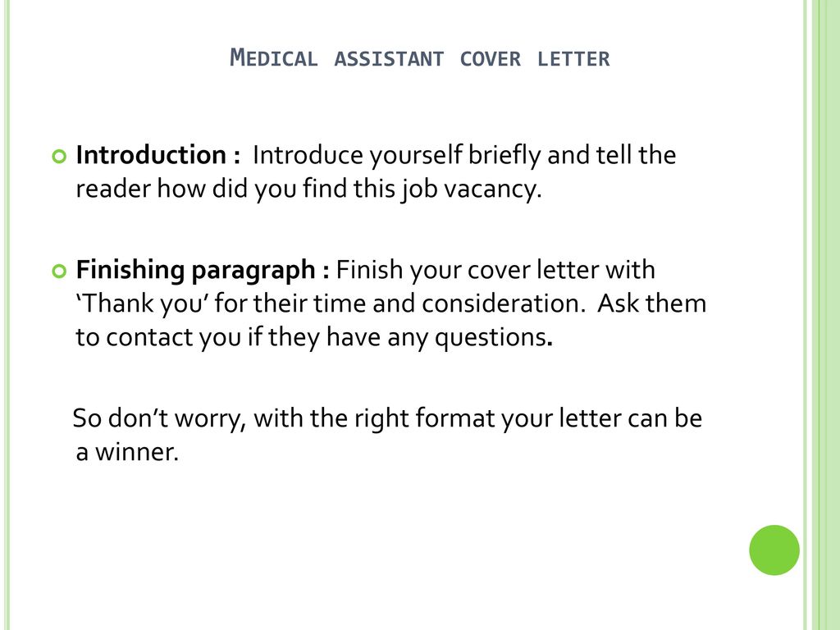Click the word MEDICAL in the title

274,58
